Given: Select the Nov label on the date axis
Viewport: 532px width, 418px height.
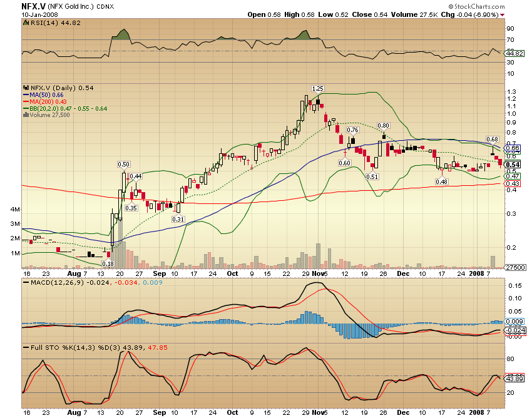Looking at the screenshot, I should pos(318,273).
